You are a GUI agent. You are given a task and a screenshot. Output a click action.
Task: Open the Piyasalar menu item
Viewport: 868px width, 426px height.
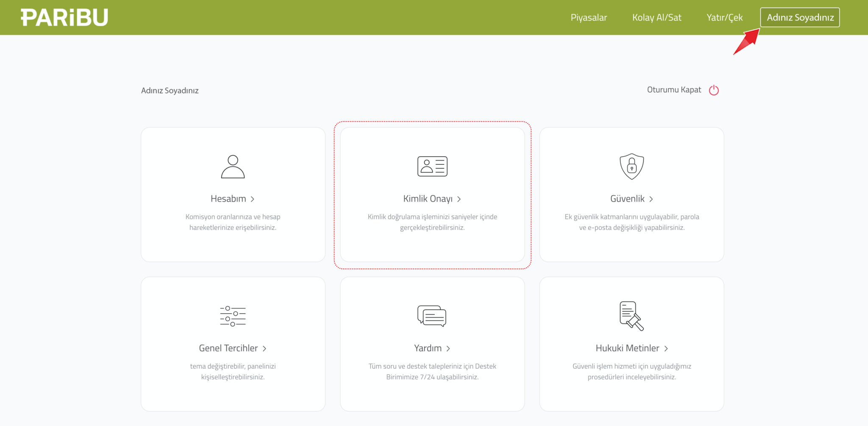tap(589, 17)
